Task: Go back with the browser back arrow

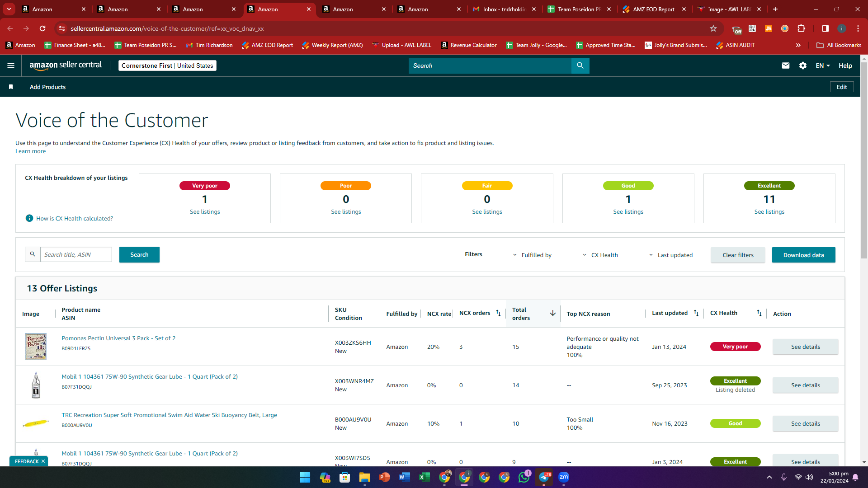Action: coord(10,28)
